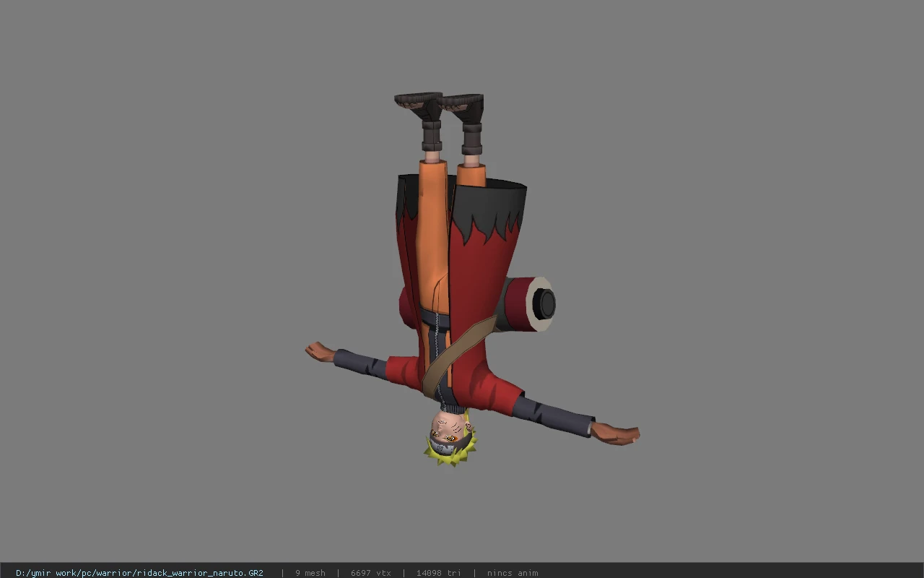Click the upside-down character model in viewport
The height and width of the screenshot is (578, 924).
[x=472, y=279]
